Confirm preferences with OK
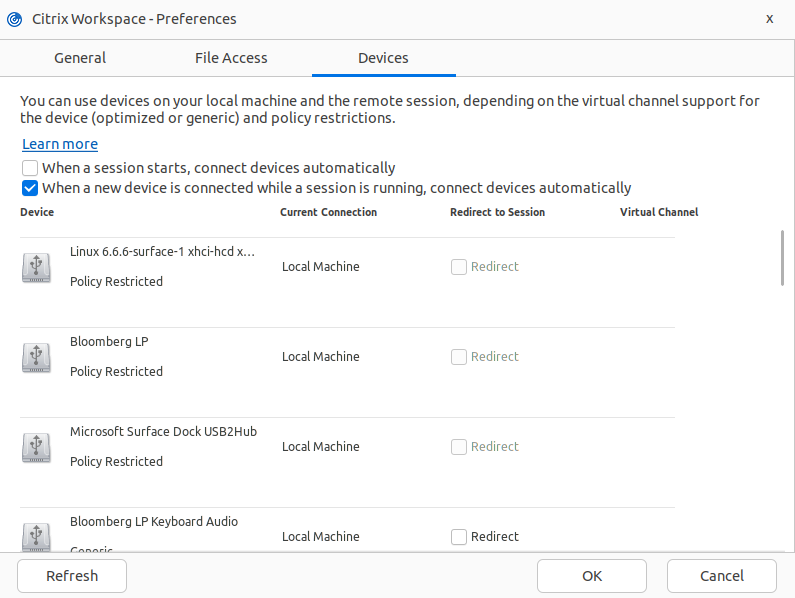 [x=592, y=576]
